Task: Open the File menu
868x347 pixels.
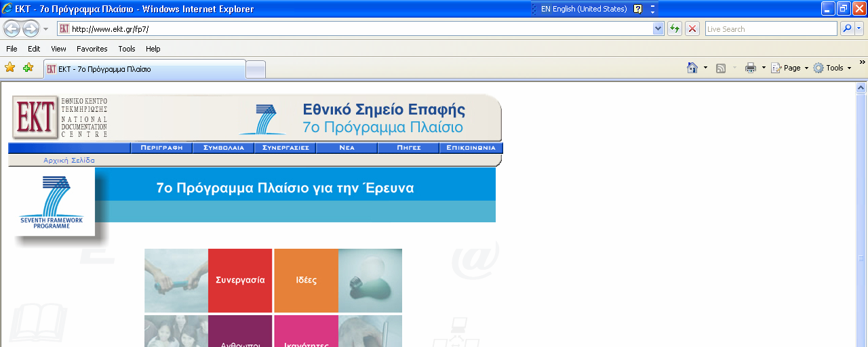Action: [12, 49]
